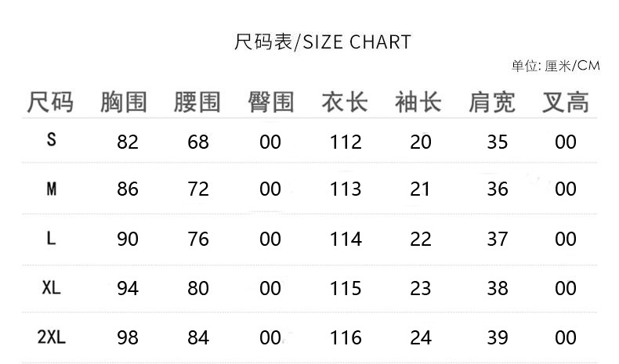Screen dimensions: 619x364
Task: Click garment length 114 in L row
Action: click(x=346, y=239)
